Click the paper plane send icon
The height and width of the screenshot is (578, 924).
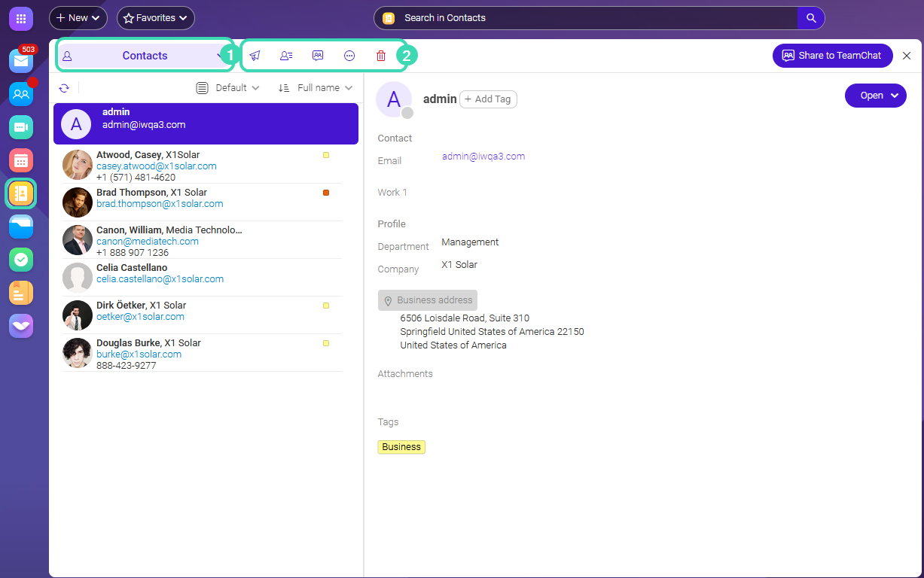click(255, 56)
